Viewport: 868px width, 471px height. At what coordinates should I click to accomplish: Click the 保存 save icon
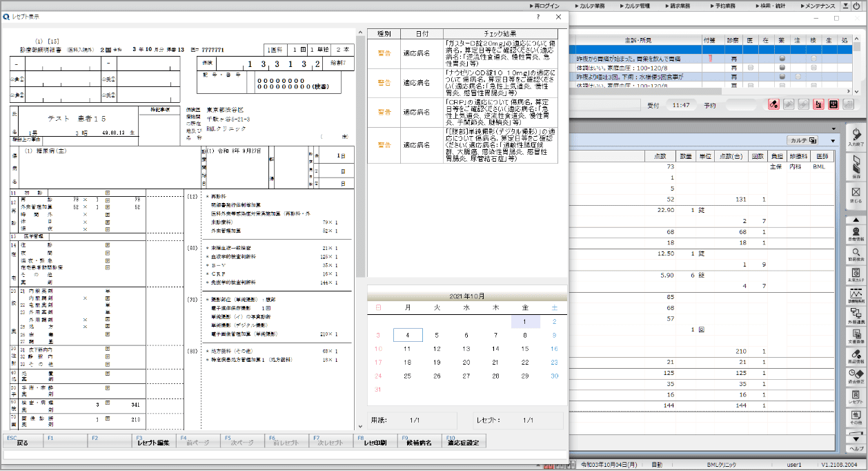[856, 167]
